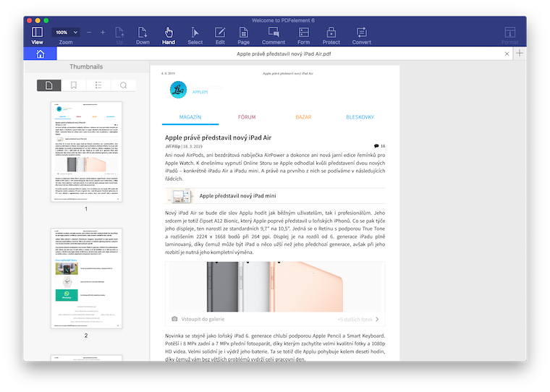Select partially visible page 3 thumbnail
Image resolution: width=550 pixels, height=392 pixels.
(87, 358)
